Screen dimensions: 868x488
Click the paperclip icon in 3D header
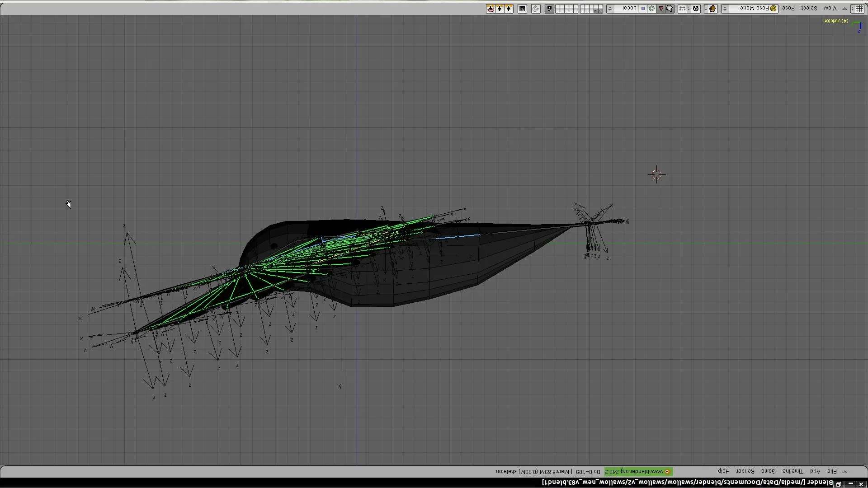536,9
